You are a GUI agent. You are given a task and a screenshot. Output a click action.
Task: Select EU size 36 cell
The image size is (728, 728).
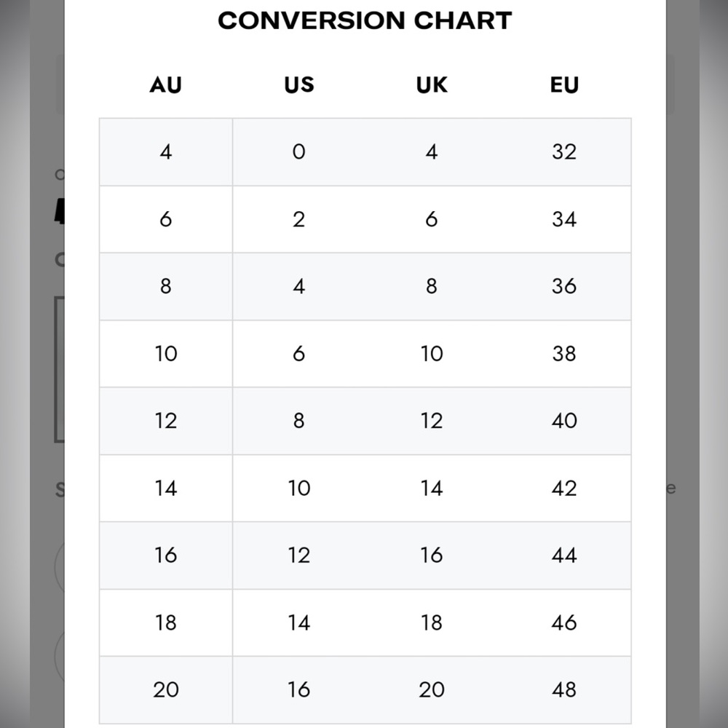[565, 286]
